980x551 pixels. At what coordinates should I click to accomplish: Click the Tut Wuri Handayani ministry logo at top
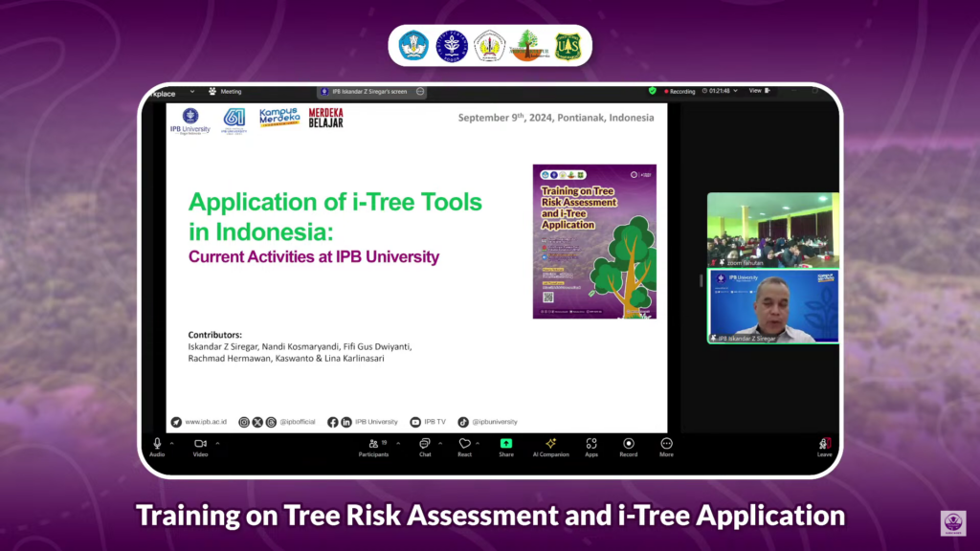point(413,46)
